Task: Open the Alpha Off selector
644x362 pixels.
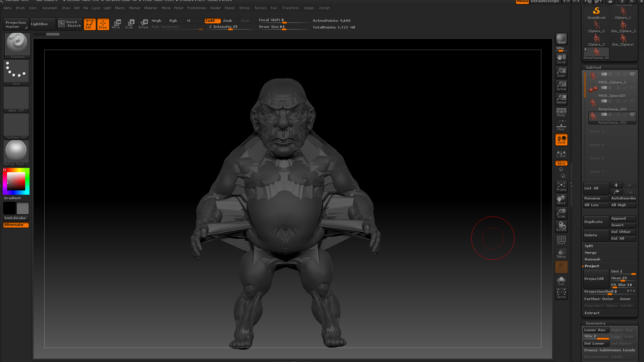Action: click(x=16, y=99)
